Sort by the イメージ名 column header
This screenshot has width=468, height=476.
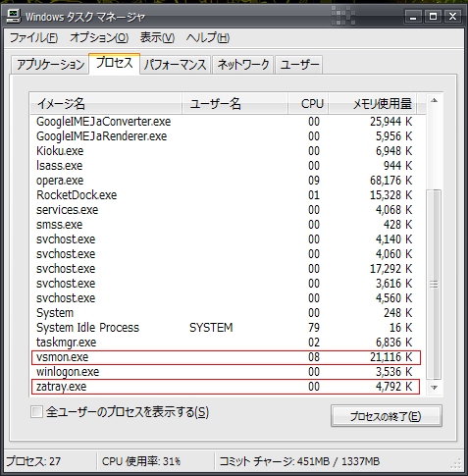[x=106, y=104]
